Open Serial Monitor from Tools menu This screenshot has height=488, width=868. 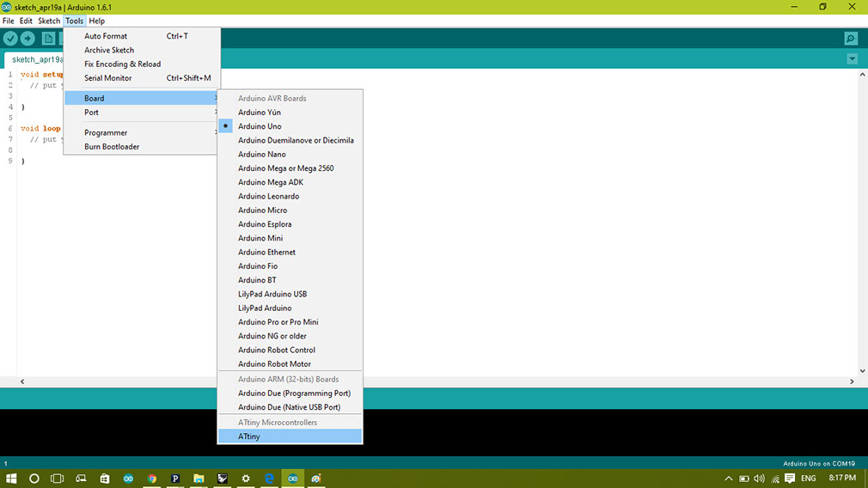click(x=143, y=78)
